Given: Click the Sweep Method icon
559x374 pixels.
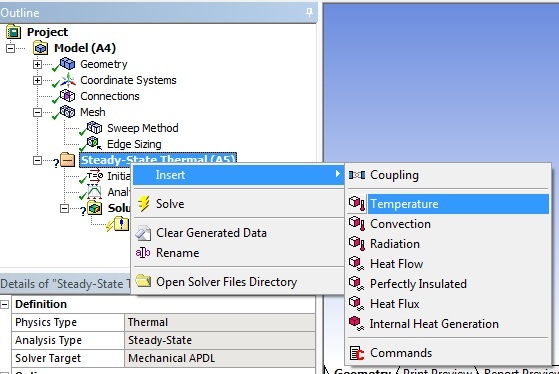Looking at the screenshot, I should pyautogui.click(x=94, y=128).
